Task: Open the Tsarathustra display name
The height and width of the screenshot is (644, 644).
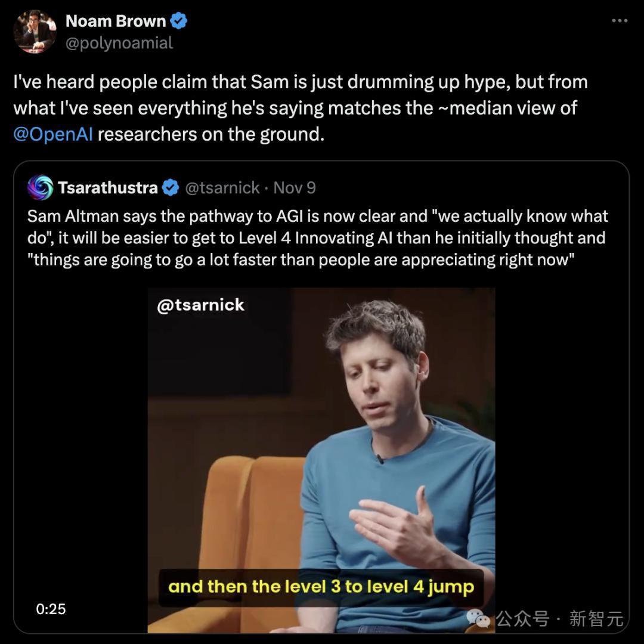Action: (108, 188)
